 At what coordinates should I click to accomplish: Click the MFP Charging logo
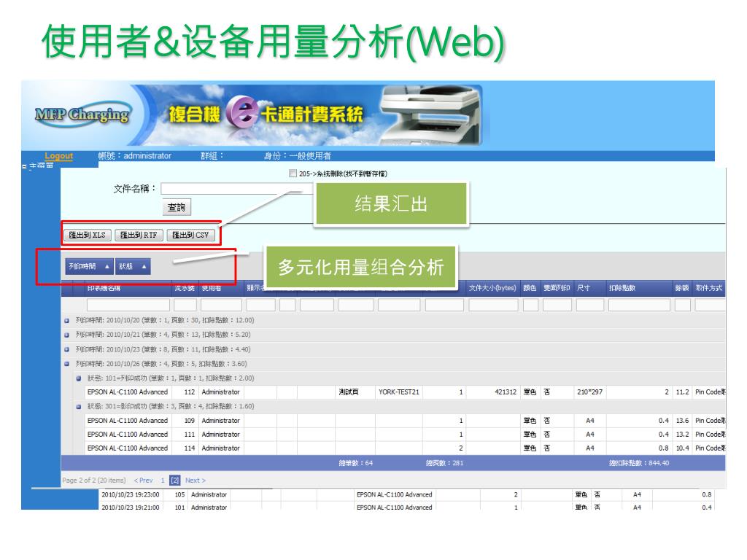[82, 114]
